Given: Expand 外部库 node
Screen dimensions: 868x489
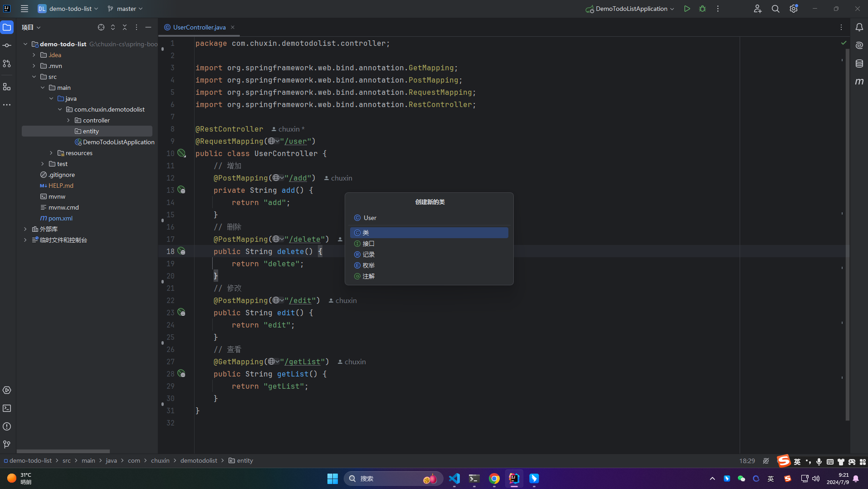Looking at the screenshot, I should 25,229.
